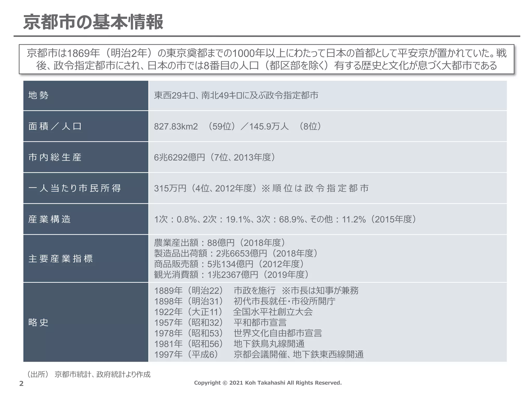Viewport: 532px width, 399px height.
Task: Click the 1898年 初代市長就任 entry
Action: 245,301
